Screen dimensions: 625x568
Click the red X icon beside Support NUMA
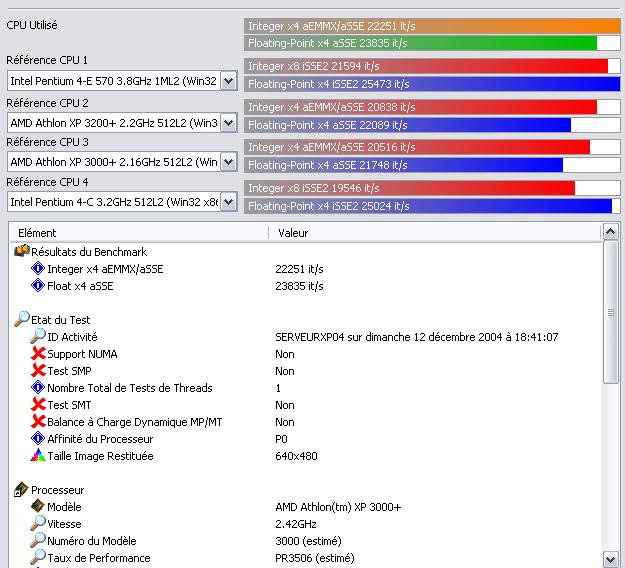click(38, 354)
